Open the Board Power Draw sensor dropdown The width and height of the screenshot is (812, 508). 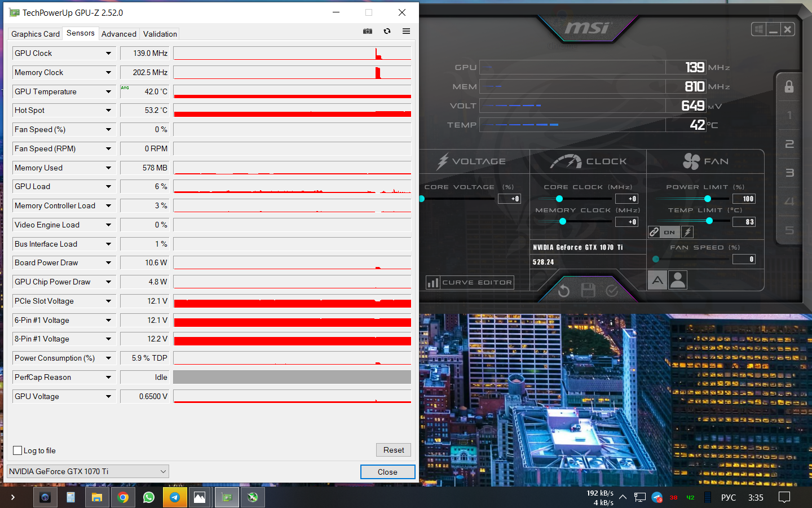[x=108, y=263]
